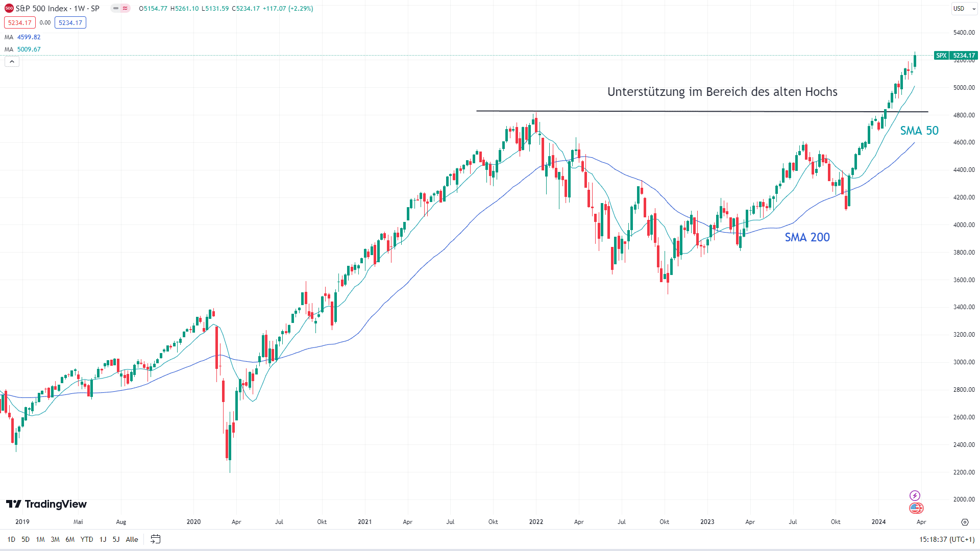The height and width of the screenshot is (551, 980).
Task: Select the 1D time range
Action: (x=11, y=539)
